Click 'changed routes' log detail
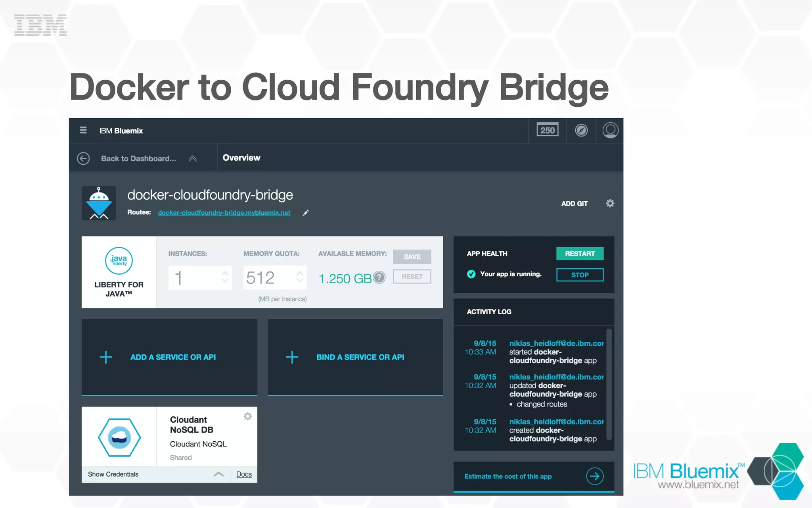The width and height of the screenshot is (812, 508). (x=542, y=404)
